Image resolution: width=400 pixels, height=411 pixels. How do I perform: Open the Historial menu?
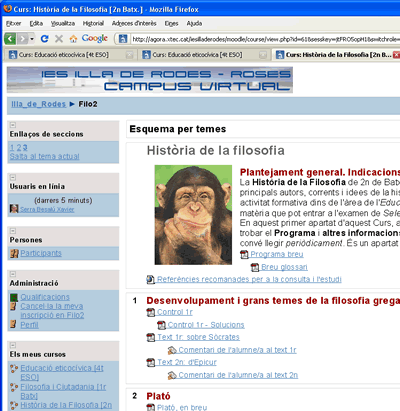click(93, 23)
